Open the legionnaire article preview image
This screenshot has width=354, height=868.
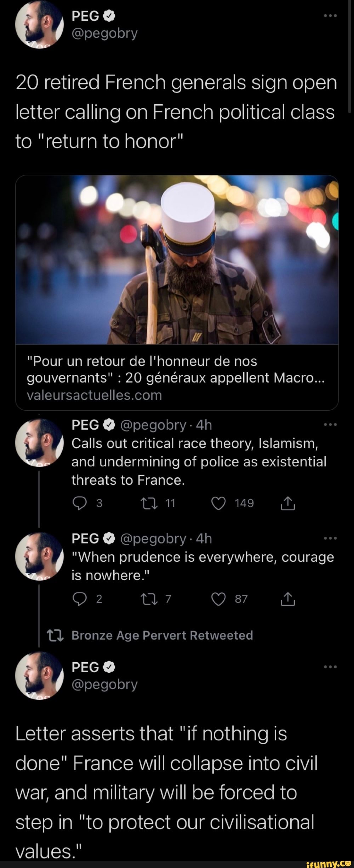(177, 260)
